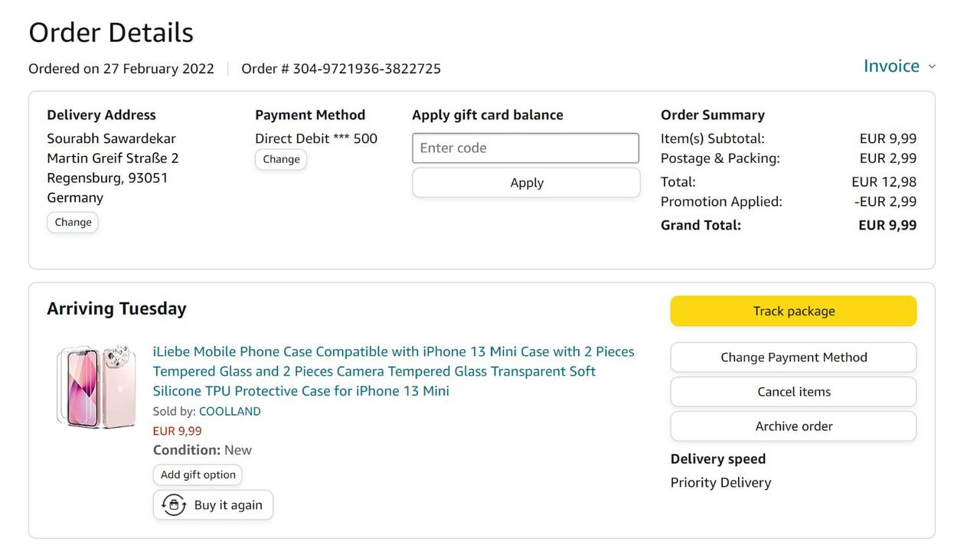Click the Arriving Tuesday heading
This screenshot has height=558, width=980.
(116, 308)
